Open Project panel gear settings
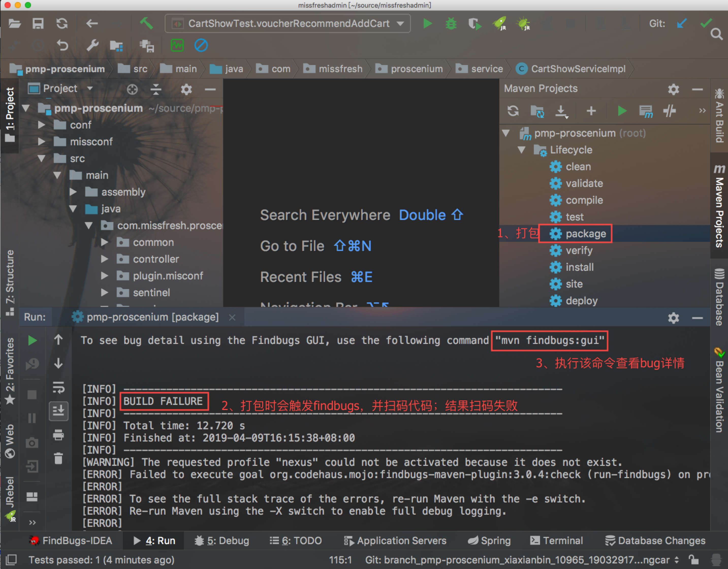This screenshot has height=569, width=728. pyautogui.click(x=186, y=89)
